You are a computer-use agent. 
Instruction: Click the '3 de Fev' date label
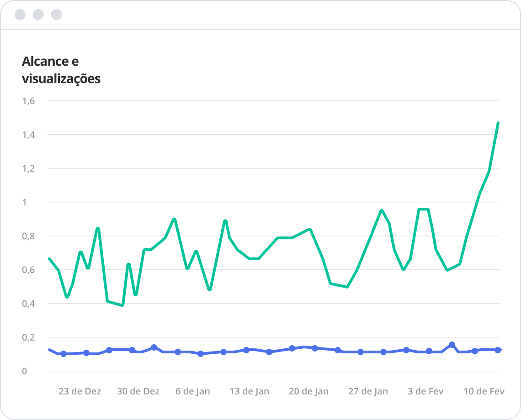click(426, 391)
